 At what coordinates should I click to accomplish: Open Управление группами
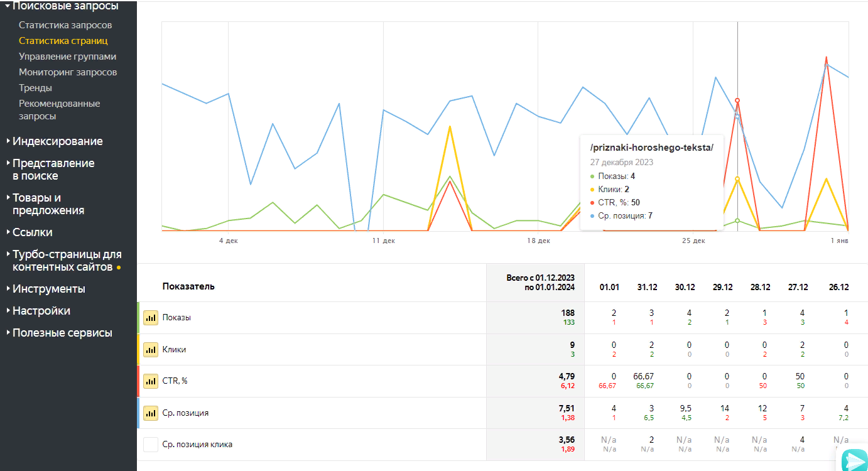[67, 57]
